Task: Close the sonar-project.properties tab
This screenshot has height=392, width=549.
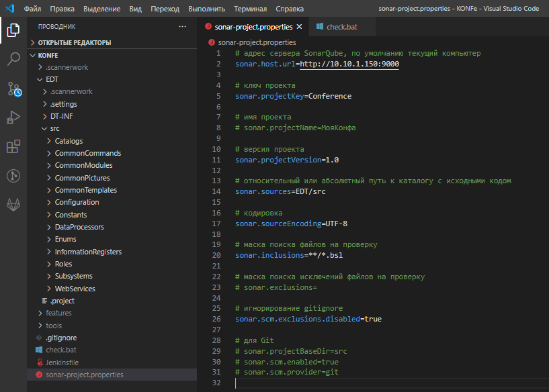Action: (x=300, y=27)
